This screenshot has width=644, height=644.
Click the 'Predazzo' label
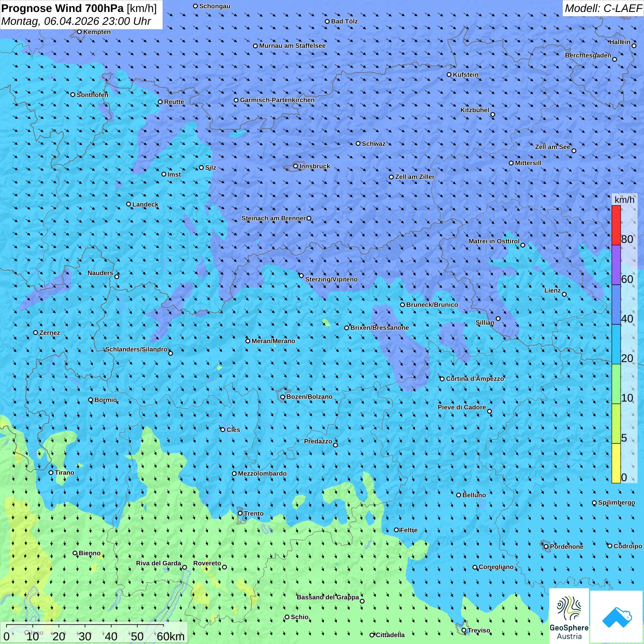tap(318, 441)
